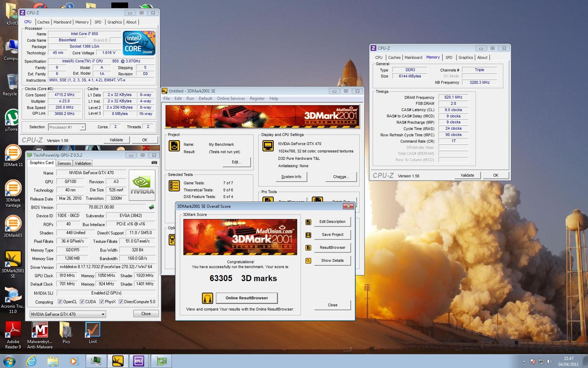Close the GPU-Z window with Close button
588x368 pixels.
pyautogui.click(x=146, y=314)
